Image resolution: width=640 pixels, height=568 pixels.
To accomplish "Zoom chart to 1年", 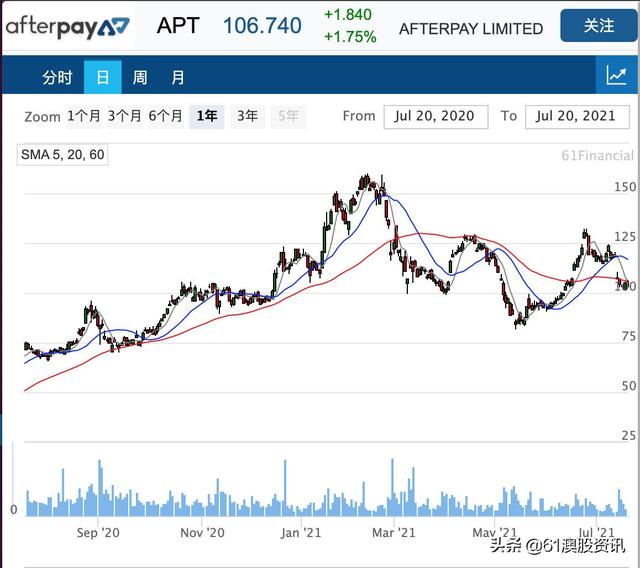I will (x=207, y=116).
